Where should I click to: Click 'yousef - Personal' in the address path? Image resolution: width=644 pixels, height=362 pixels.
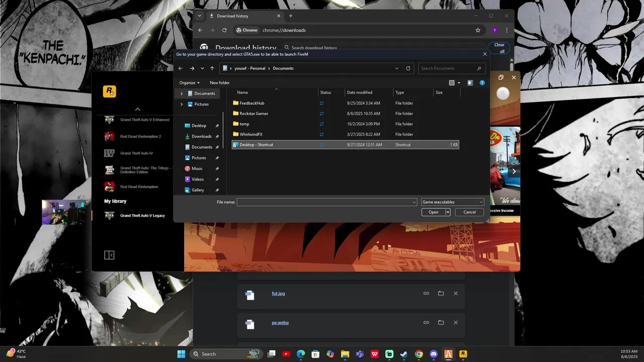tap(250, 68)
